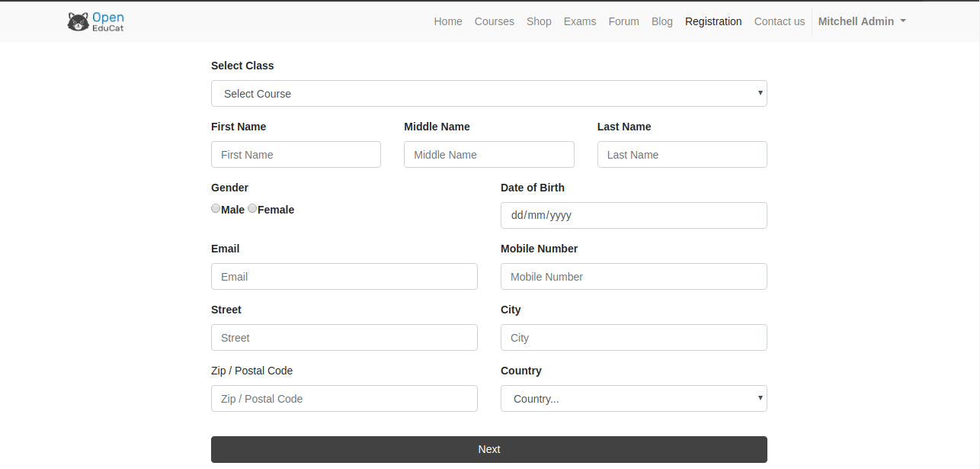Image resolution: width=980 pixels, height=469 pixels.
Task: Click into the Middle Name field
Action: click(x=488, y=154)
